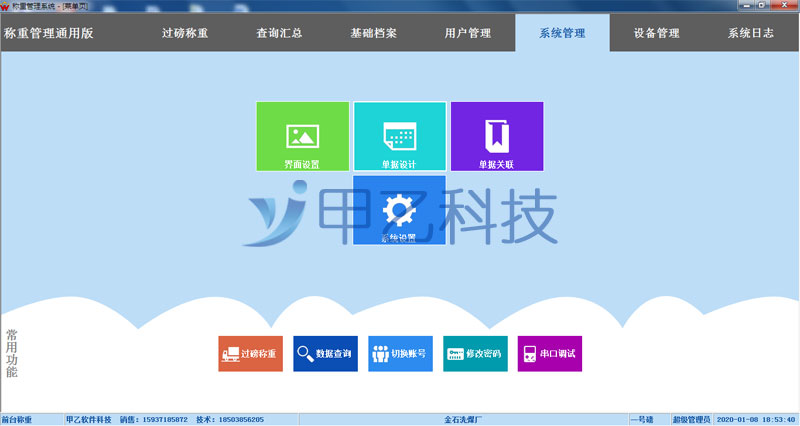The height and width of the screenshot is (426, 800).
Task: Go to the 用户管理 tab
Action: tap(467, 33)
